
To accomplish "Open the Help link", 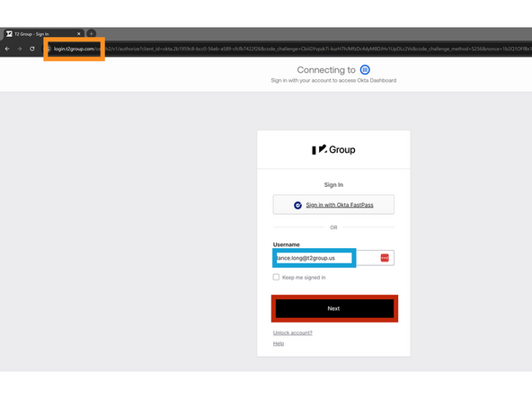I will click(279, 343).
